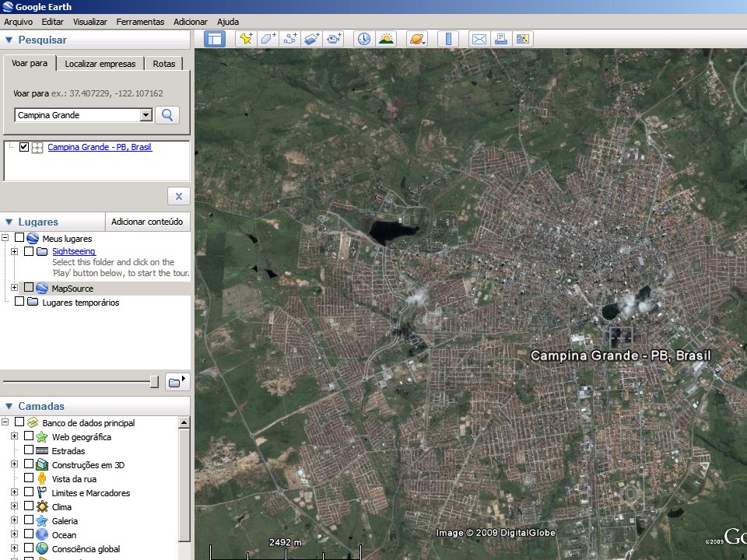Open the Visualizar menu

[x=90, y=22]
